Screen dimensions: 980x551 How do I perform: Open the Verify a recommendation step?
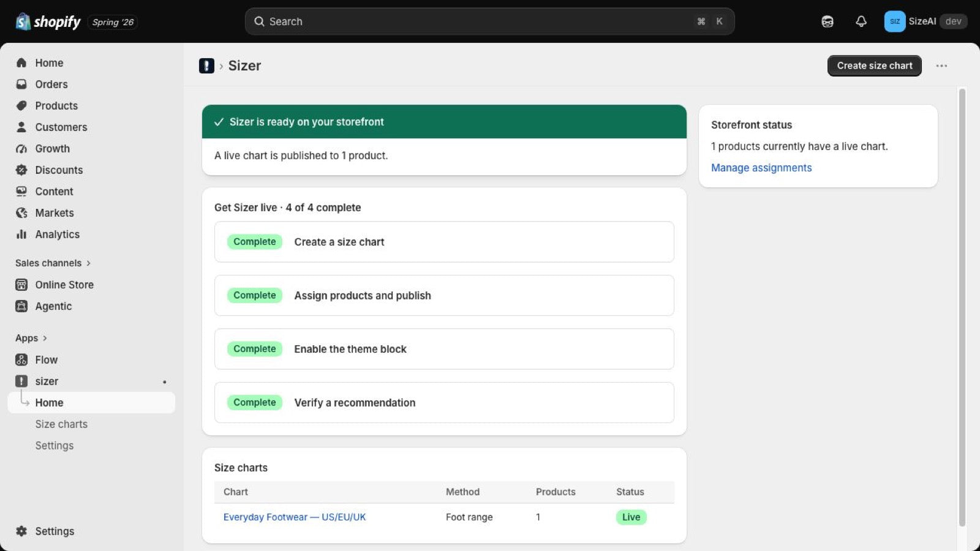click(x=444, y=402)
